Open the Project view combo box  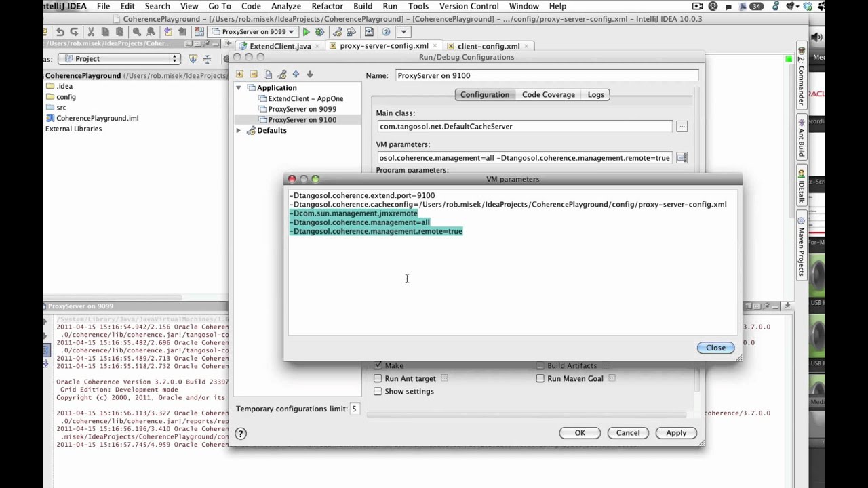(119, 59)
